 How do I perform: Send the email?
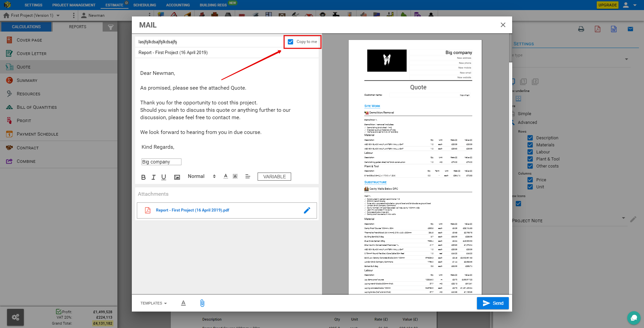[x=493, y=303]
